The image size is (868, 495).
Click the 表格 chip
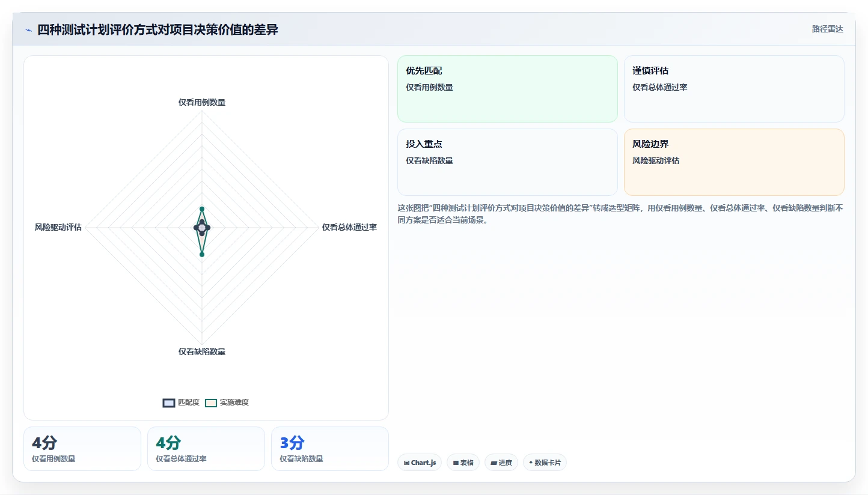(463, 463)
